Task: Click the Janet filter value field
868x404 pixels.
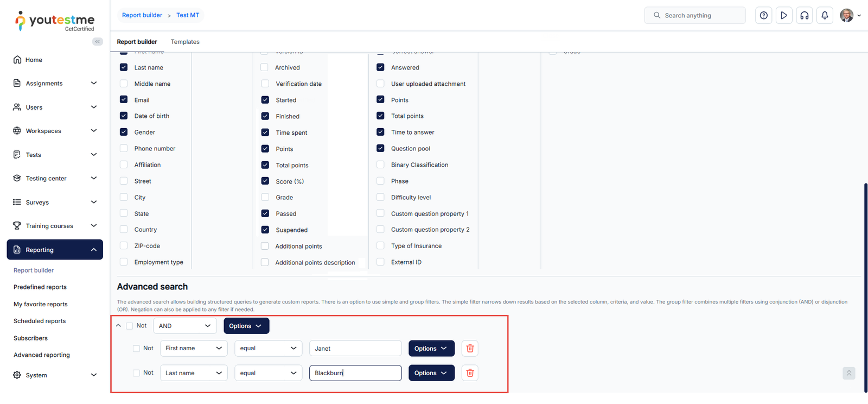Action: point(355,349)
